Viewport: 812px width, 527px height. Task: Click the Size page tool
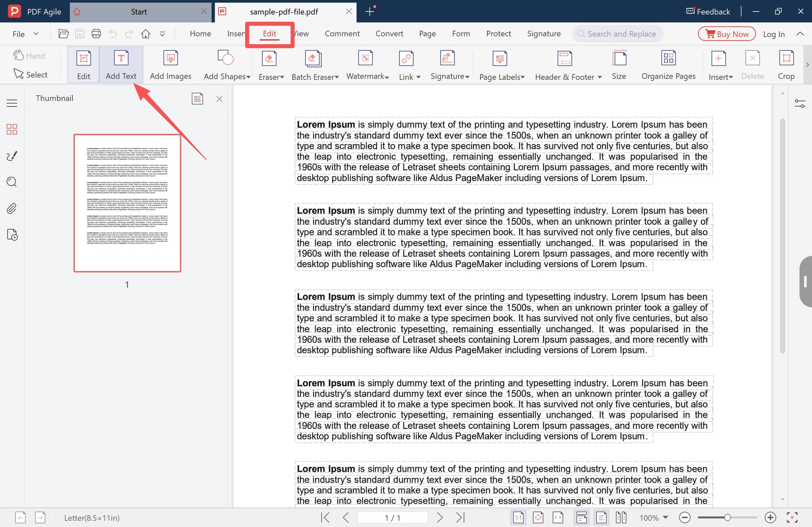tap(619, 65)
